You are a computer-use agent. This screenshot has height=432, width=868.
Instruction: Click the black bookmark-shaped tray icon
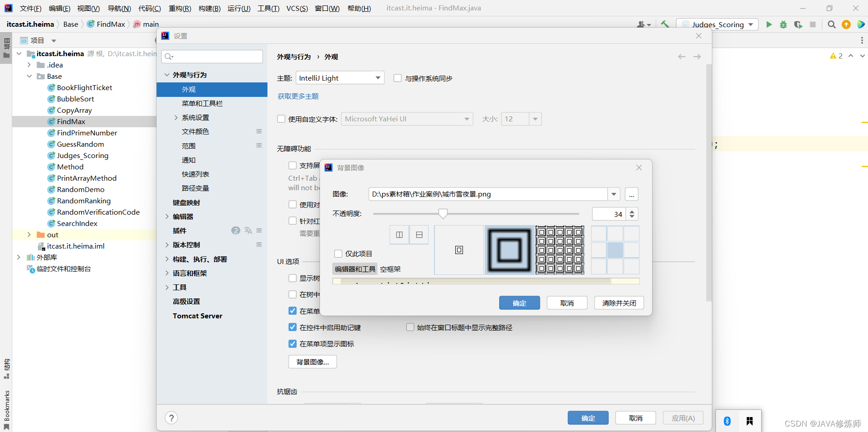coord(749,421)
